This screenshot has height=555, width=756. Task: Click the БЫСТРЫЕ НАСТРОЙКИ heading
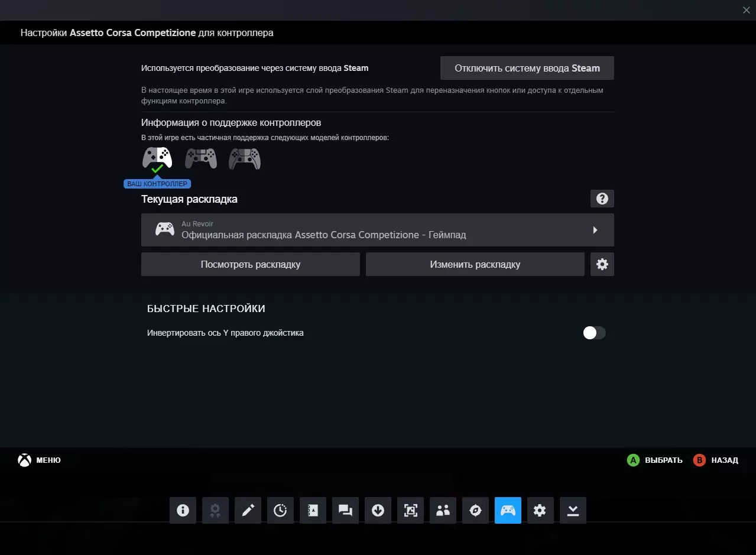[206, 309]
